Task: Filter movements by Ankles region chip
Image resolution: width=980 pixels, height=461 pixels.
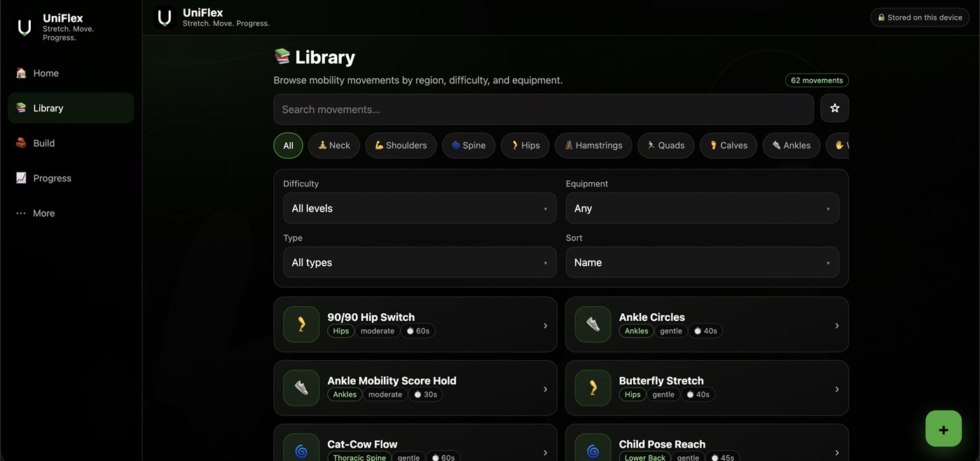Action: 792,146
